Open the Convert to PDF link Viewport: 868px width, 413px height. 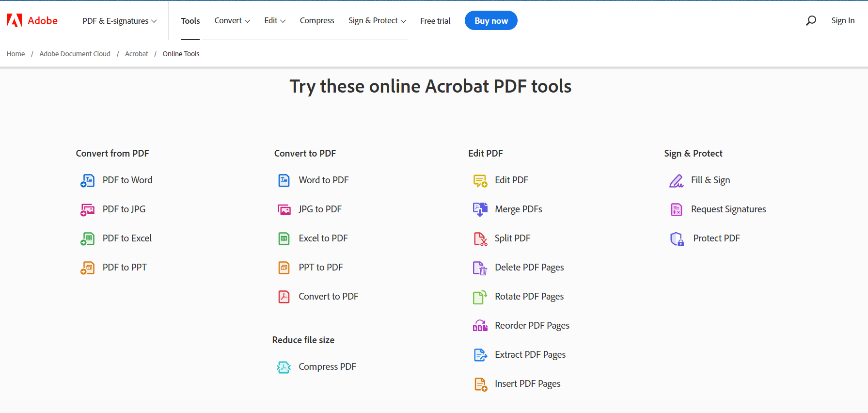[x=329, y=297]
